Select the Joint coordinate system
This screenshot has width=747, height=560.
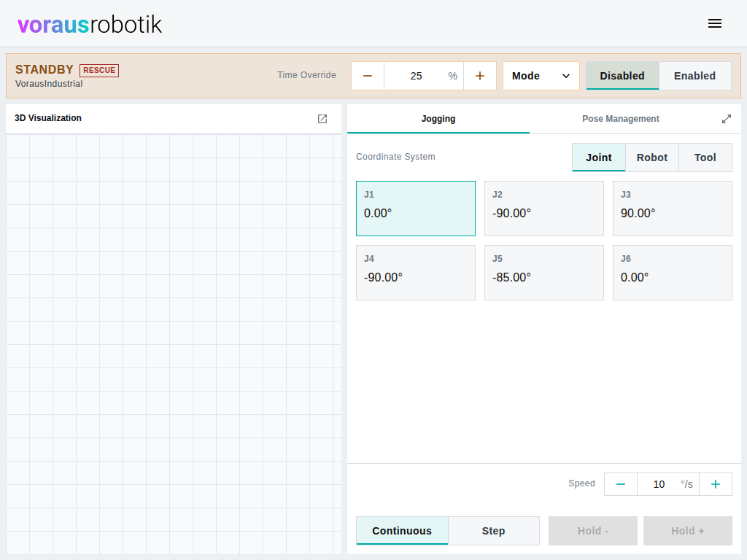coord(598,157)
